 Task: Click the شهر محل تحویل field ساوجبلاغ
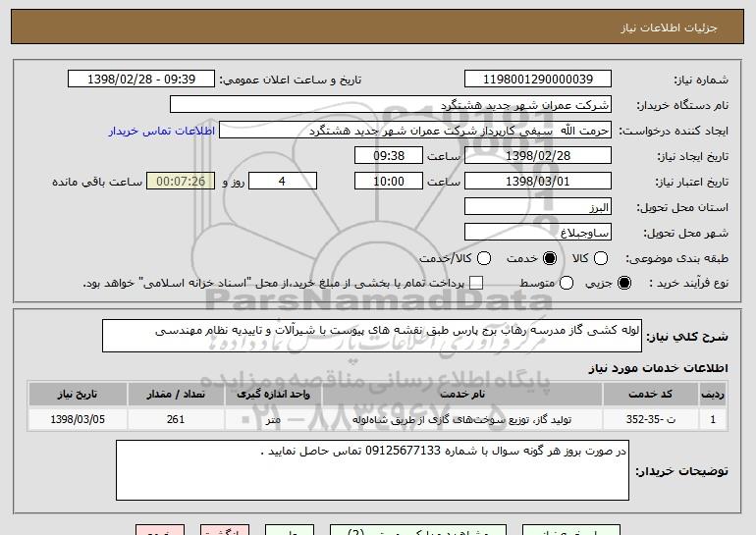tap(538, 233)
